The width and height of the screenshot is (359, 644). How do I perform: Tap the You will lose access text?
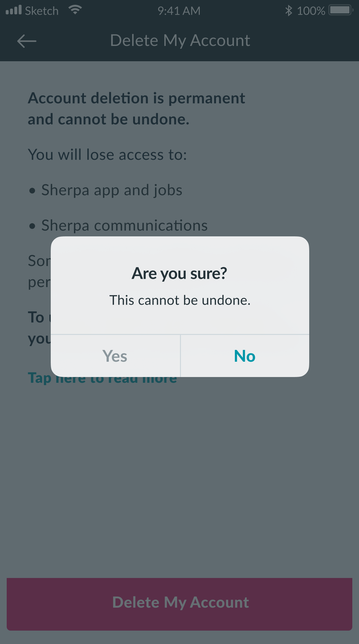point(108,154)
